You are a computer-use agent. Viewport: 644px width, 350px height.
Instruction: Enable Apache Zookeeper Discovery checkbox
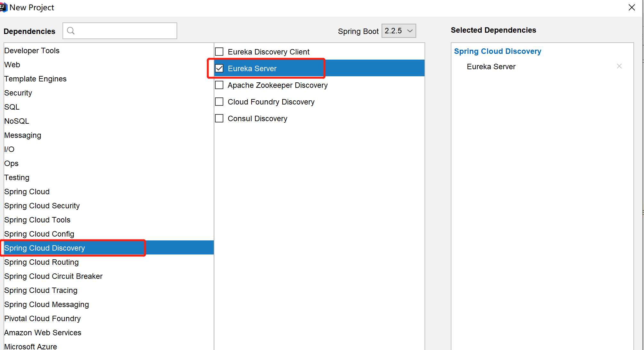[219, 85]
